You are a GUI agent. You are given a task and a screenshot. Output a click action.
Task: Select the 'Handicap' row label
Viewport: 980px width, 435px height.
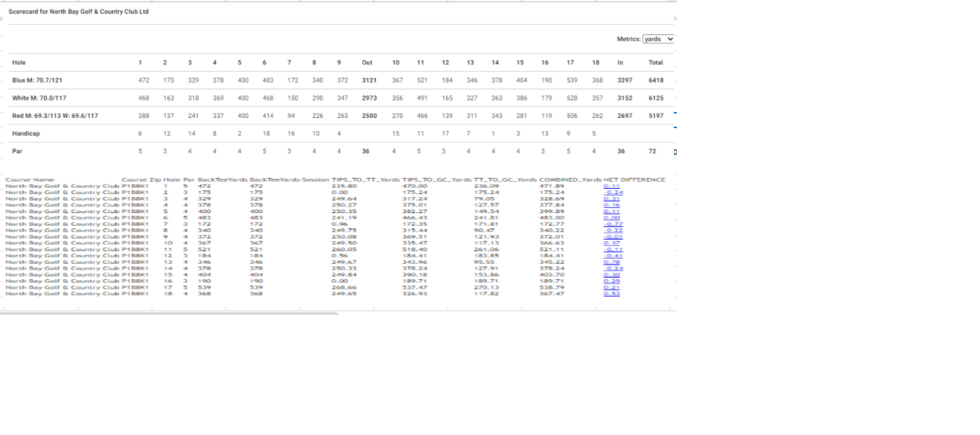pos(25,133)
